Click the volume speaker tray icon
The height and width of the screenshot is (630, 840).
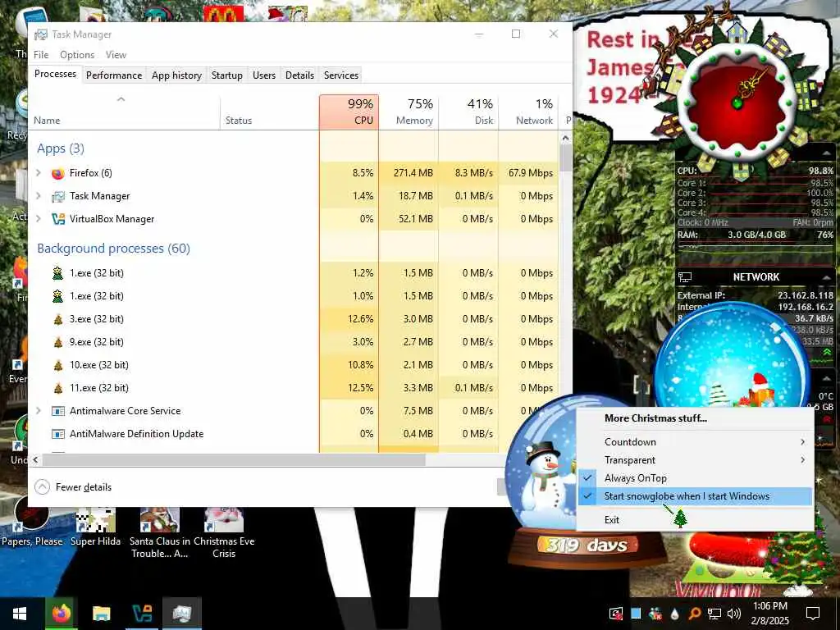coord(734,614)
